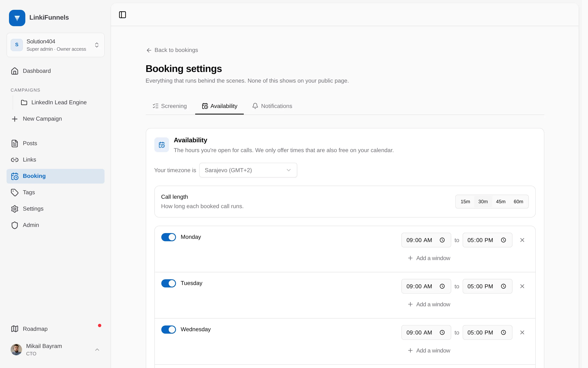The width and height of the screenshot is (588, 368).
Task: Open Settings from the sidebar
Action: [55, 209]
